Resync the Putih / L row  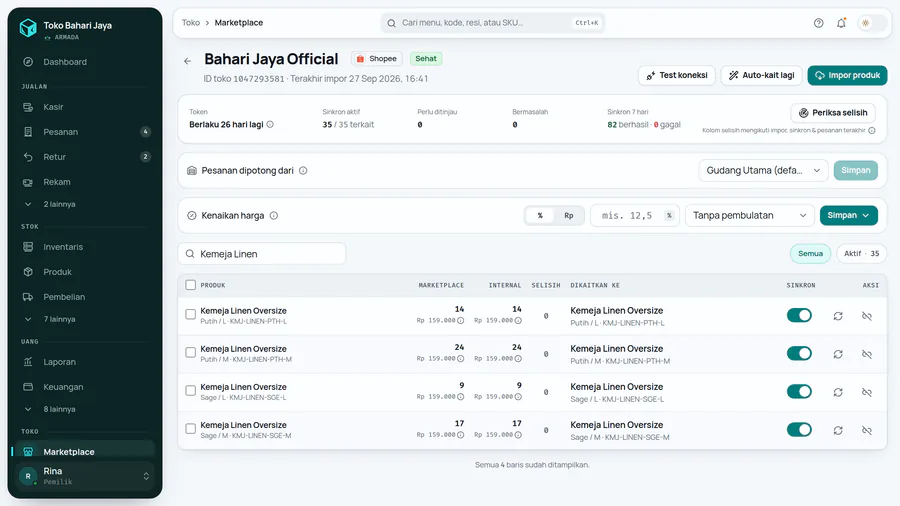coord(838,316)
